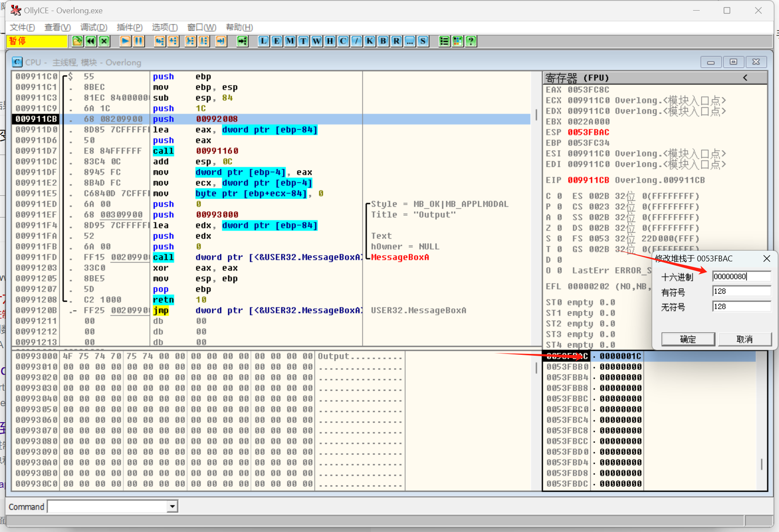Click the 确定 button in the dialog

coord(688,339)
